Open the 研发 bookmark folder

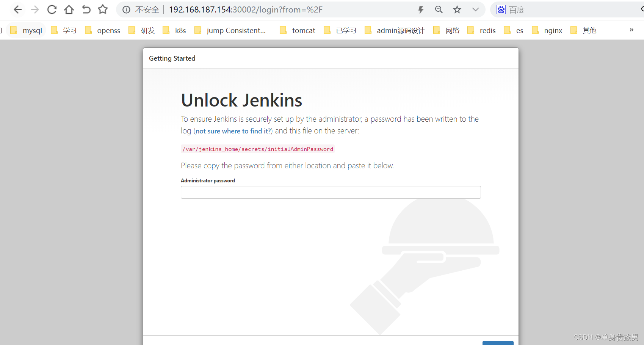point(142,30)
